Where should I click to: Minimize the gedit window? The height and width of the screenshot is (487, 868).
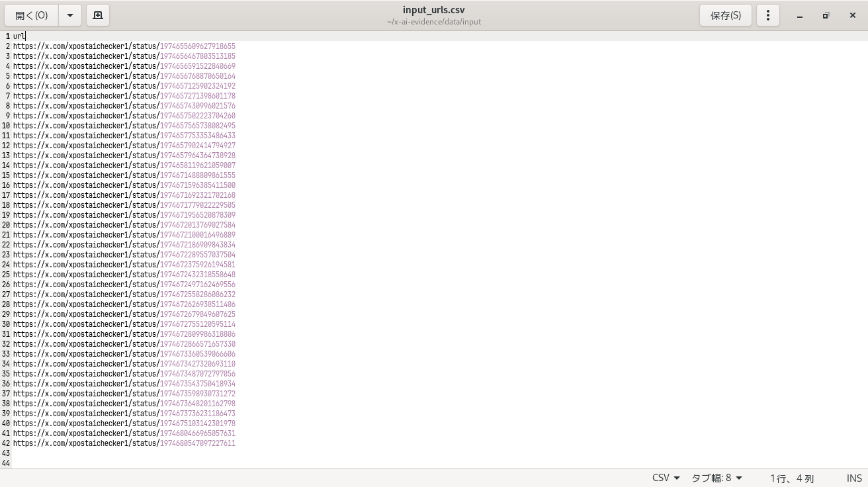[799, 15]
